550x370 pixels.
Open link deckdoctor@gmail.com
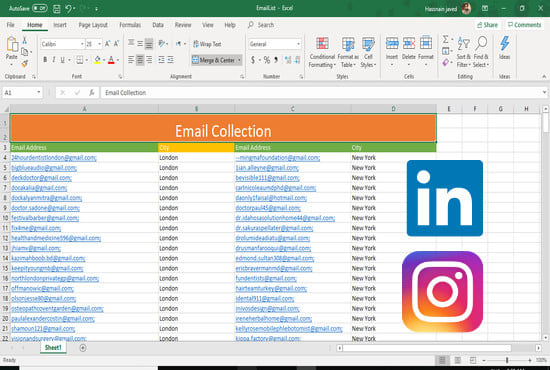point(41,178)
